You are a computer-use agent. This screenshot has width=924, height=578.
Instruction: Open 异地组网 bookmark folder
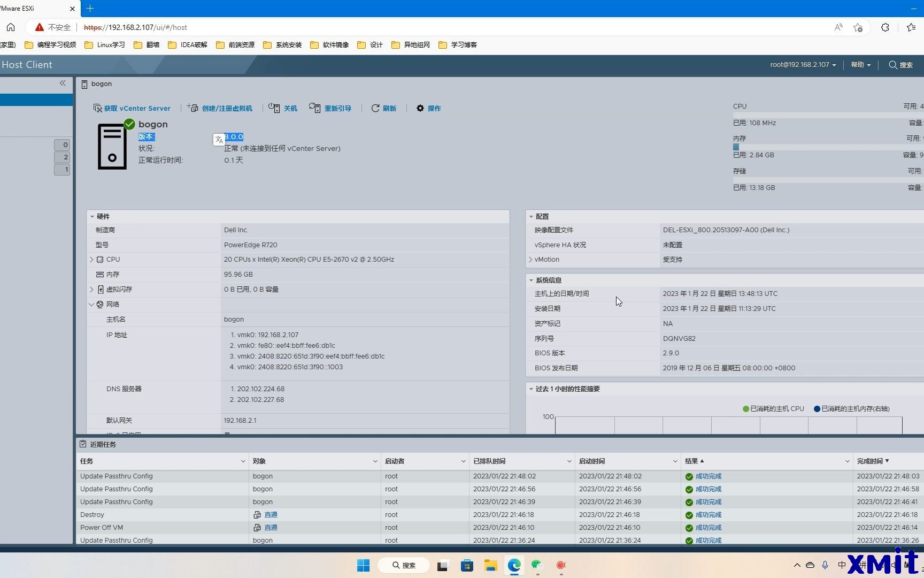[x=411, y=45]
